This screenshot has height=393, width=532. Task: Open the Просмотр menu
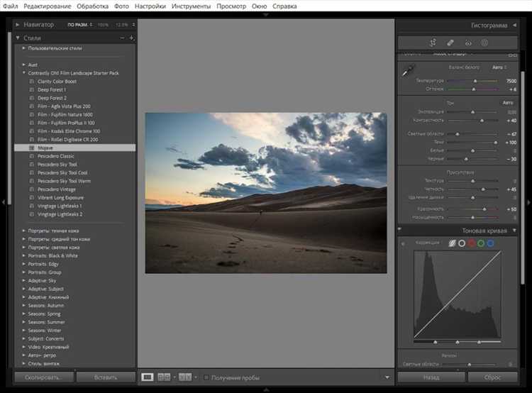click(231, 6)
